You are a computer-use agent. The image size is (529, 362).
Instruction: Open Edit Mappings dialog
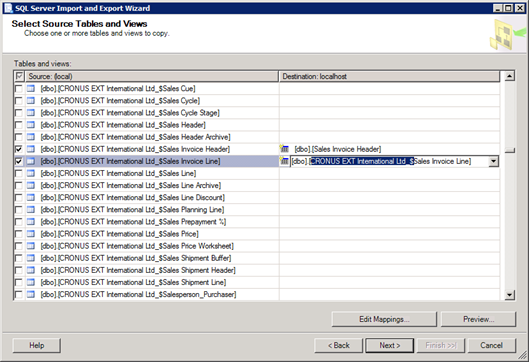point(384,319)
